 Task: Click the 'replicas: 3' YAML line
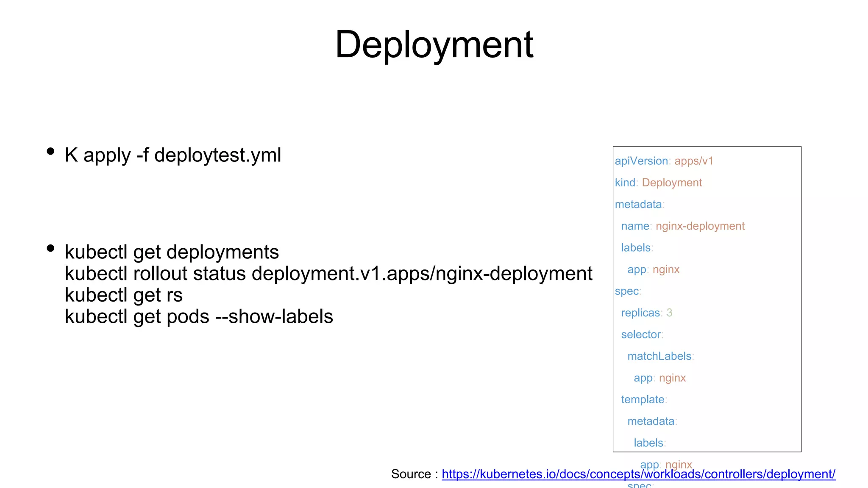[646, 313]
